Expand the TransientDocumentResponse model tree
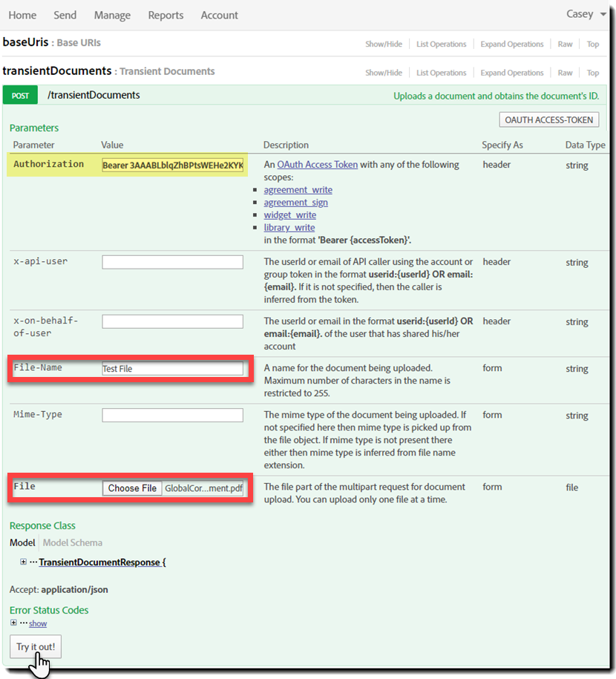This screenshot has height=679, width=616. (x=23, y=562)
